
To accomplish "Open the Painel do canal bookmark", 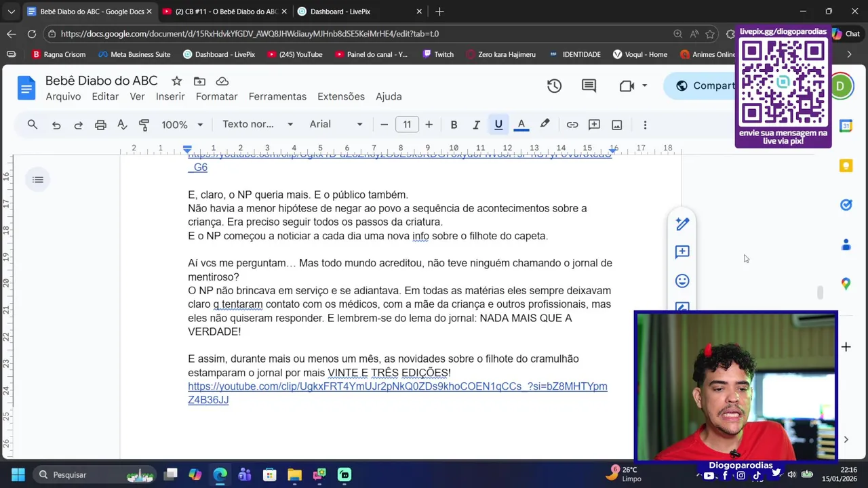I will [371, 54].
